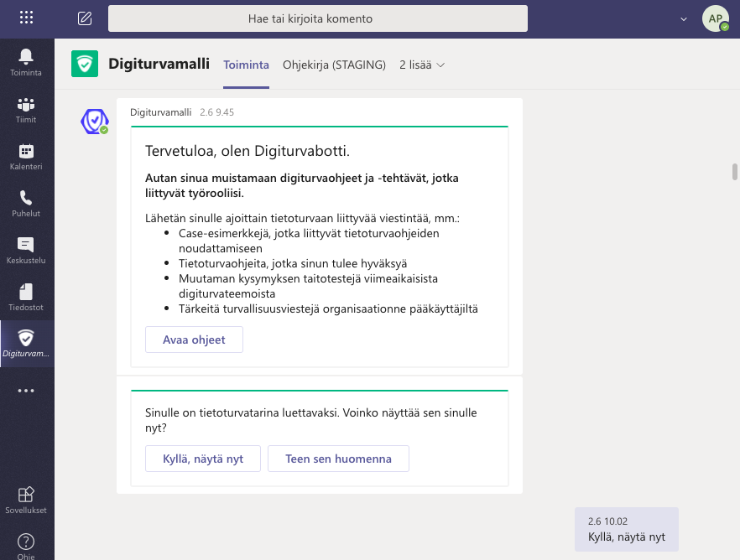740x560 pixels.
Task: Open the app launcher grid icon
Action: click(27, 18)
